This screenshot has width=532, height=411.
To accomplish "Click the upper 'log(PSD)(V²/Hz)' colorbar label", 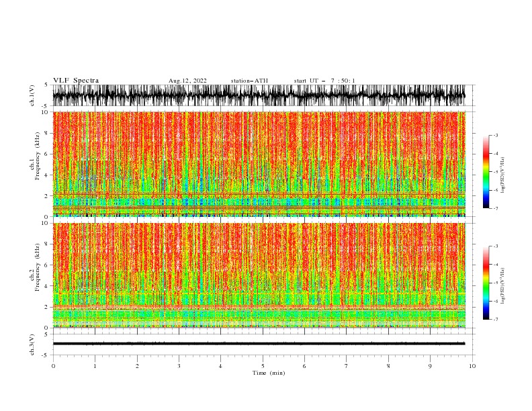I will tap(503, 175).
